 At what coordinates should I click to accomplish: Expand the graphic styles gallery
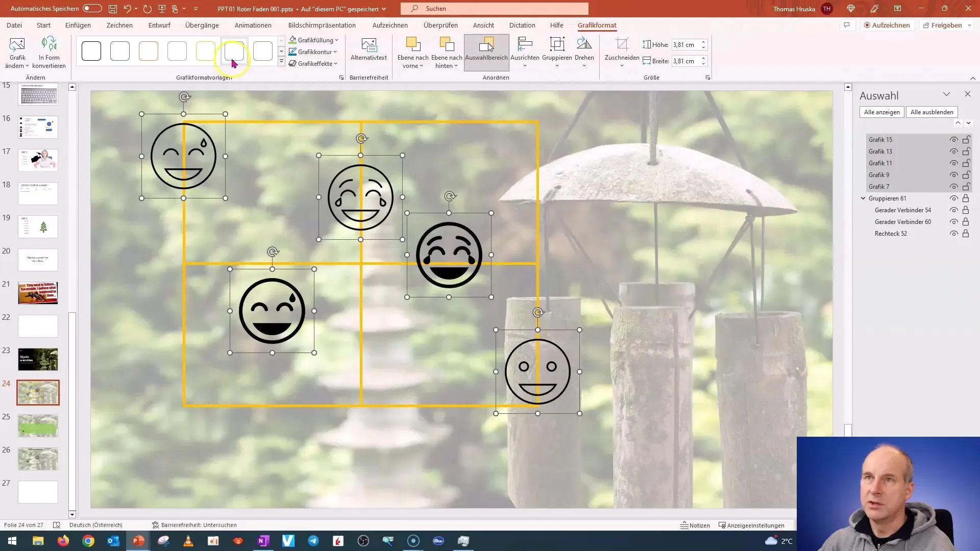point(281,62)
